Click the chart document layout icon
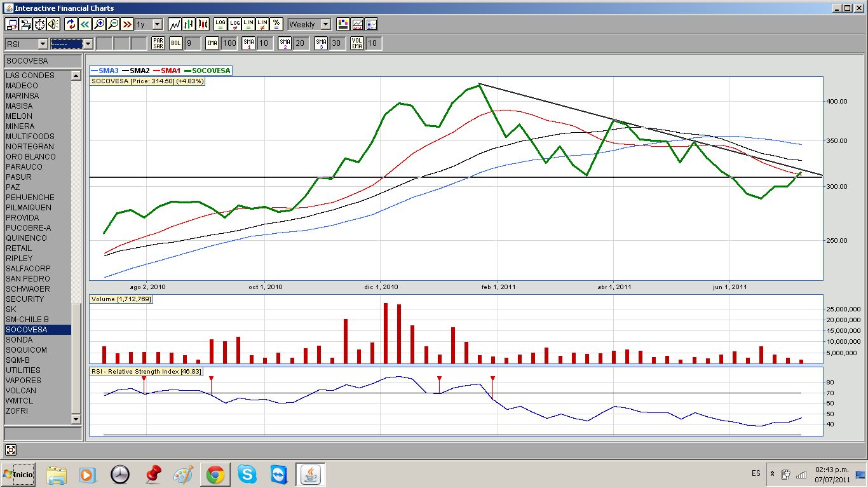This screenshot has width=868, height=488. point(371,24)
